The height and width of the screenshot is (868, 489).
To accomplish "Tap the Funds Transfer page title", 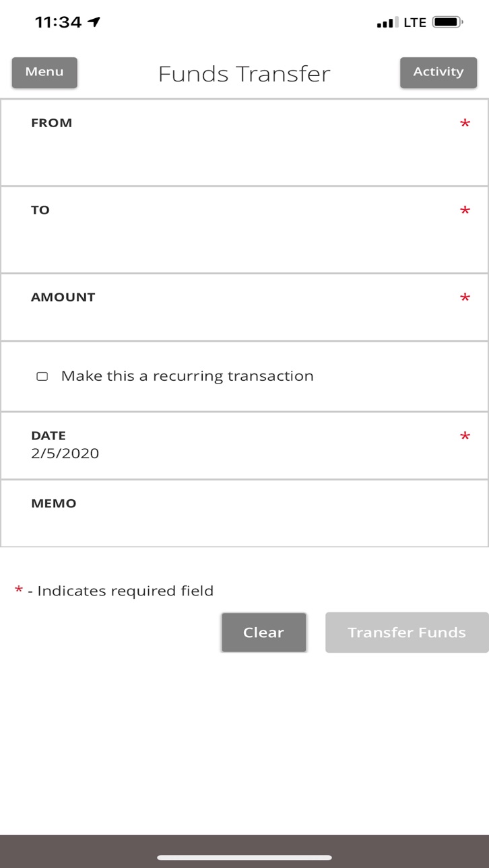I will pyautogui.click(x=244, y=73).
